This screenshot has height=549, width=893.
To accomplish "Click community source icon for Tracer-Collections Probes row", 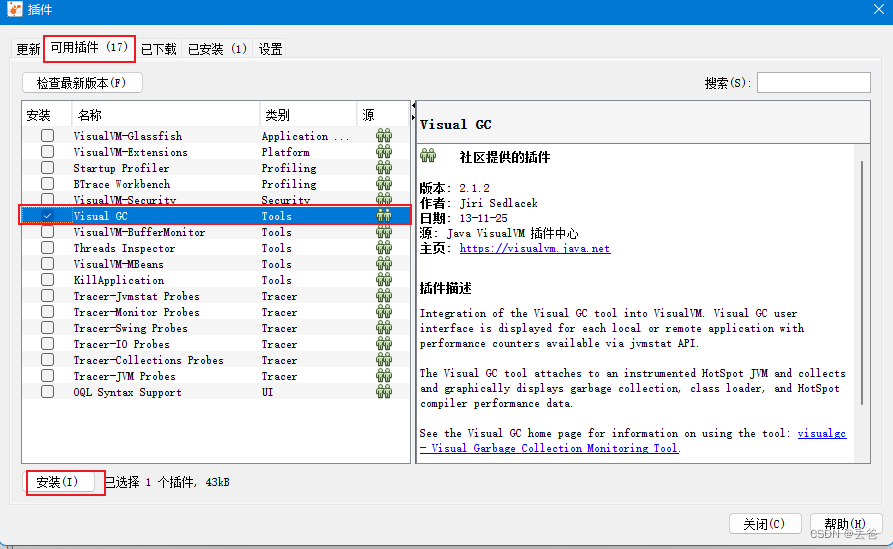I will [x=384, y=359].
